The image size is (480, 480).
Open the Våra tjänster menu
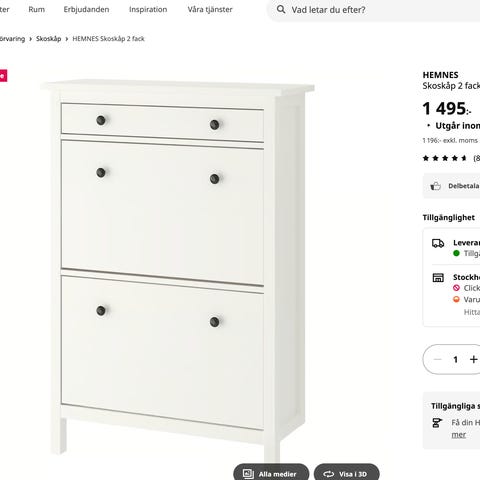(210, 9)
